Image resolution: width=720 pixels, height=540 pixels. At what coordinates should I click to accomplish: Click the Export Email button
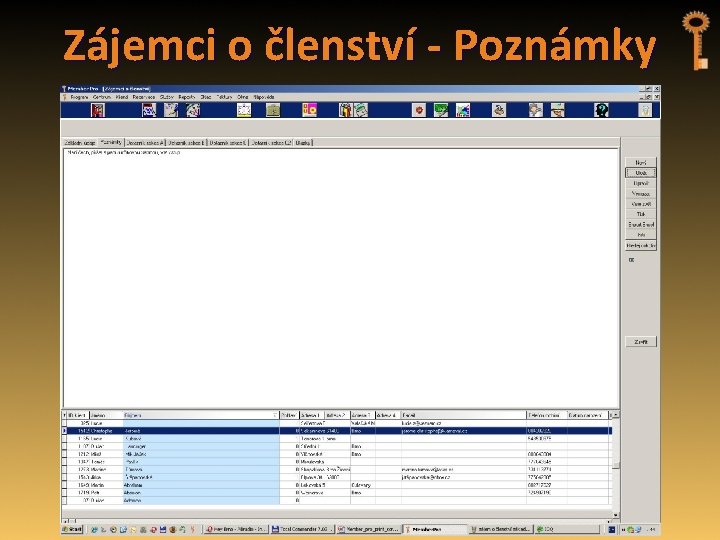[641, 225]
